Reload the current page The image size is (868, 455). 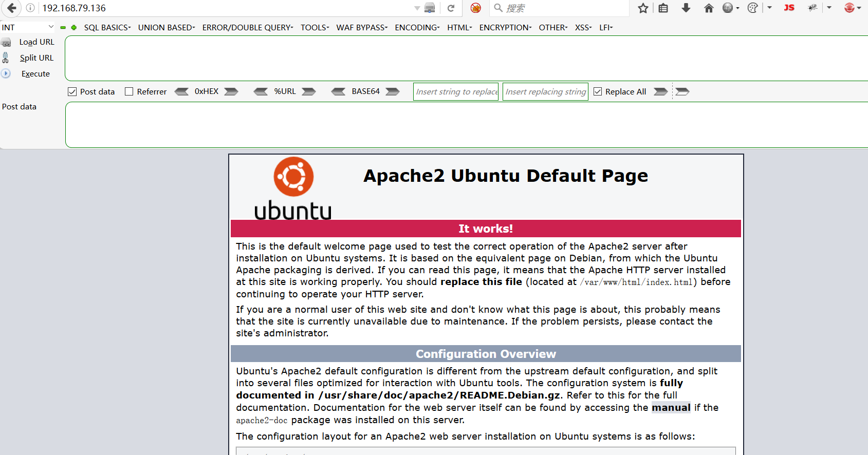pos(451,8)
